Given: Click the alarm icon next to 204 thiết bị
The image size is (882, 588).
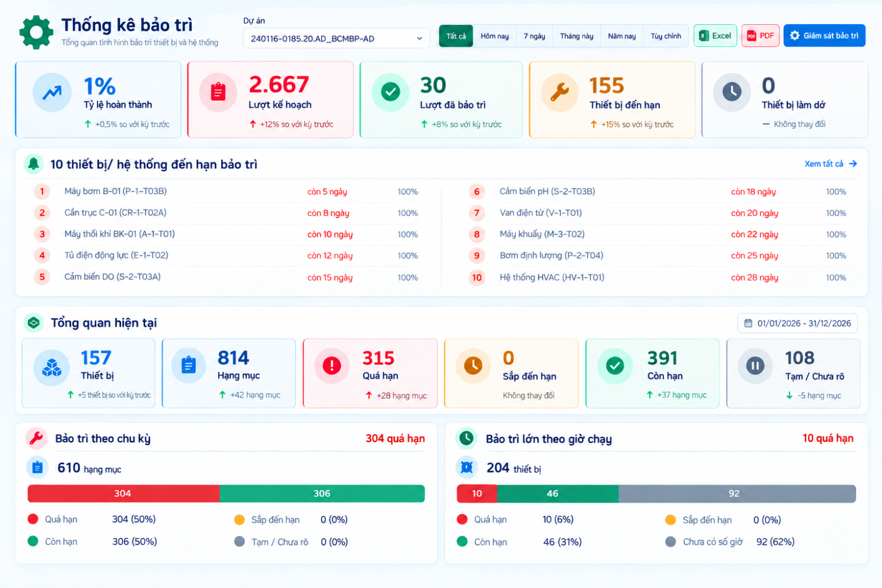Looking at the screenshot, I should tap(467, 467).
